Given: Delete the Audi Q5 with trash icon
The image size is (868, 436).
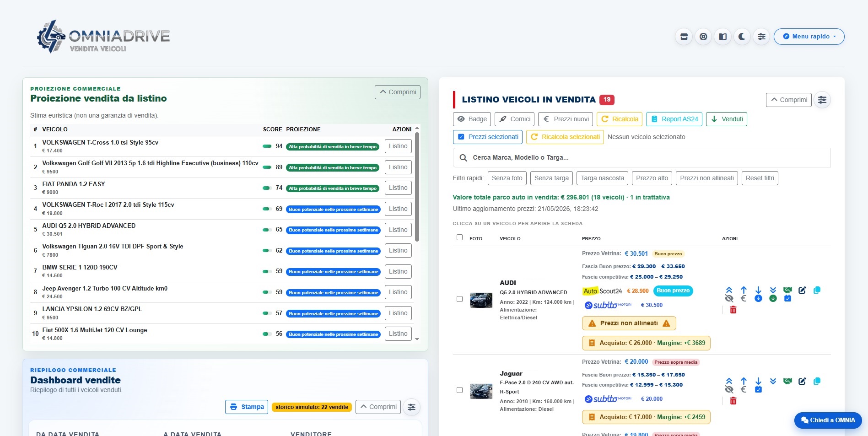Looking at the screenshot, I should click(733, 310).
